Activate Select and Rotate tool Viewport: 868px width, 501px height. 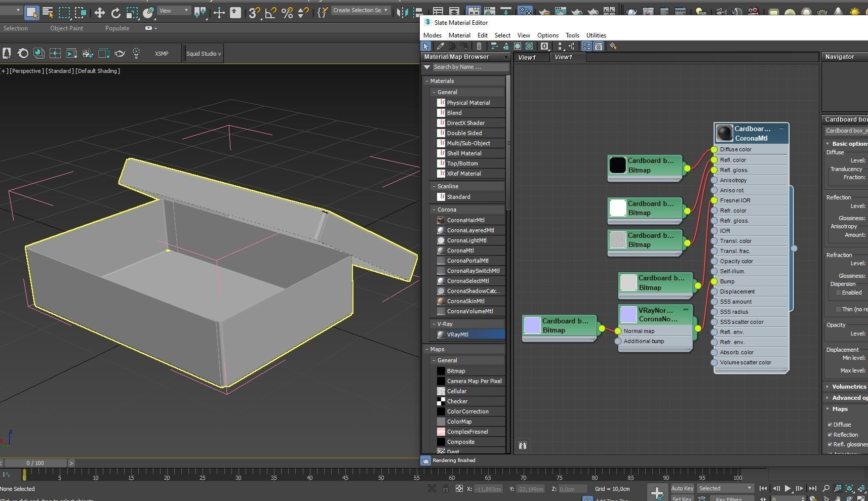pos(116,13)
